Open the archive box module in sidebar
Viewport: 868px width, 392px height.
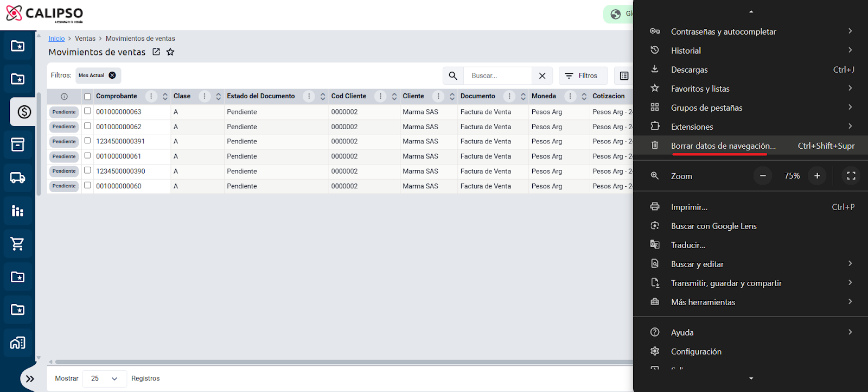coord(17,144)
